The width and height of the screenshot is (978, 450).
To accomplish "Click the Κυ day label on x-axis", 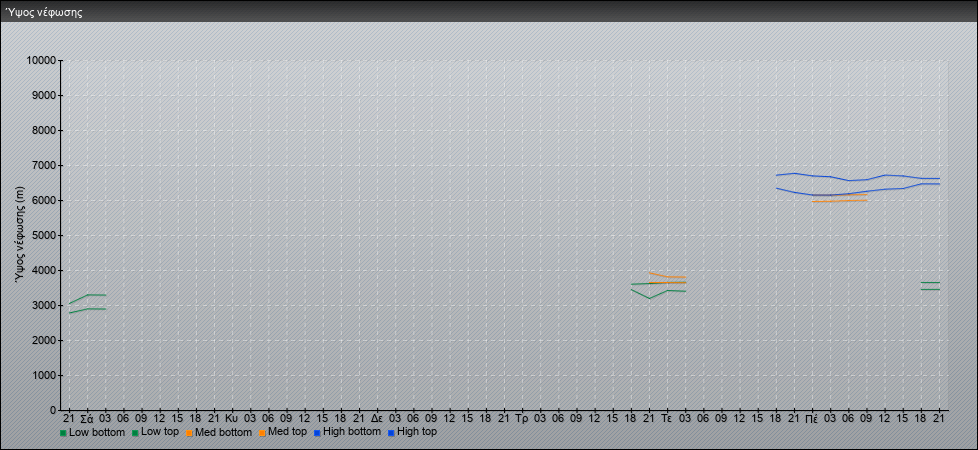I will tap(231, 418).
